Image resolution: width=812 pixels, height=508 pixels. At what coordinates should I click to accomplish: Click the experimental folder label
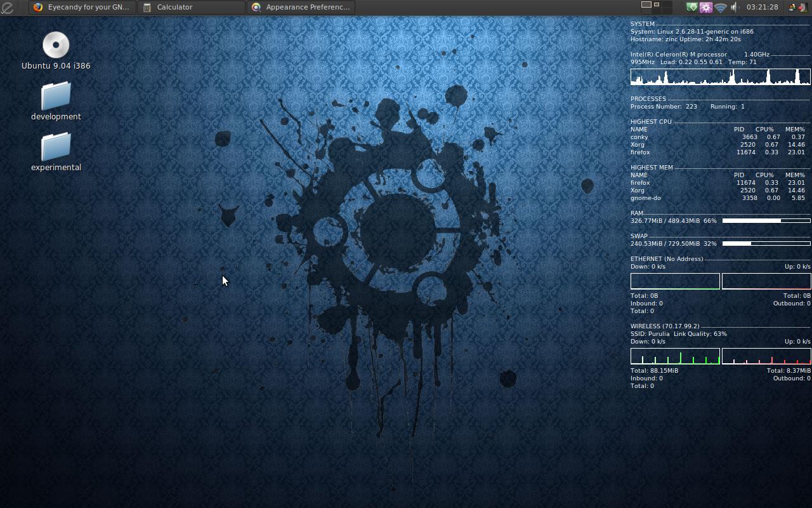[x=56, y=168]
